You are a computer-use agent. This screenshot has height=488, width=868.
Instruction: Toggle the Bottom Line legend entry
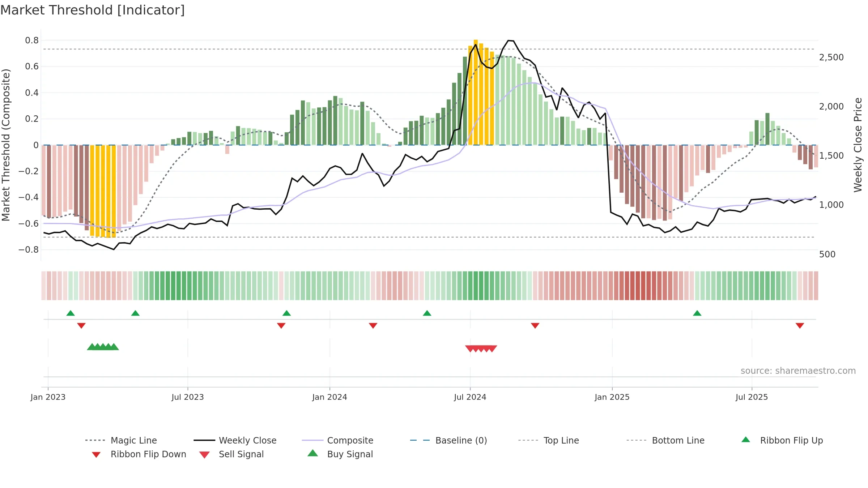[665, 440]
